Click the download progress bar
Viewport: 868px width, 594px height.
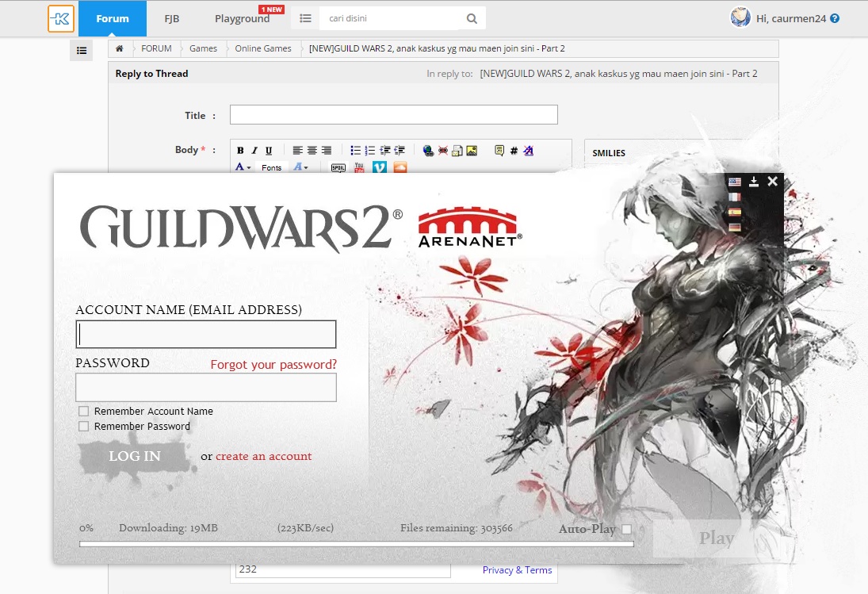(x=356, y=544)
